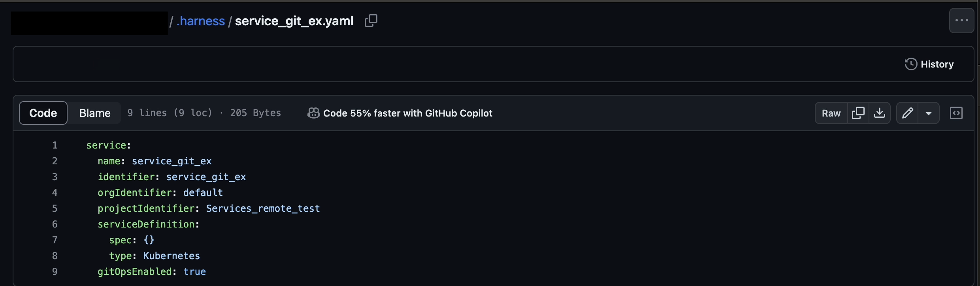Expand the edit options dropdown arrow
This screenshot has height=286, width=980.
929,113
